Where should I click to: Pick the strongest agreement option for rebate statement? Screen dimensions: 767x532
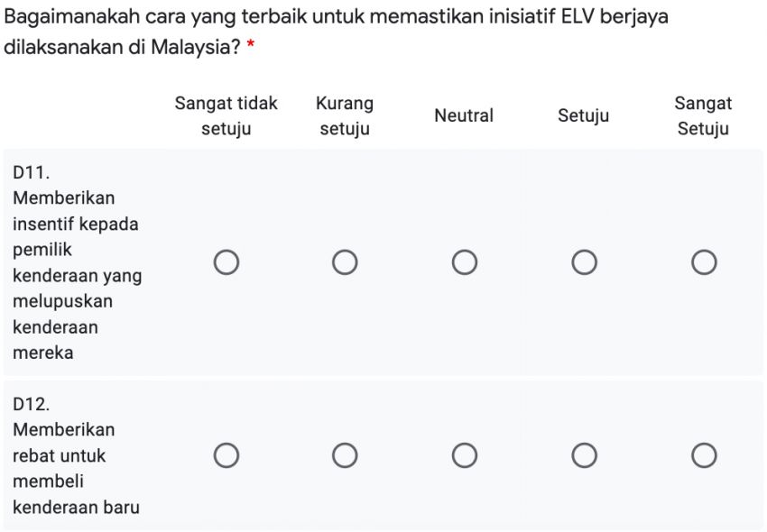pos(703,455)
